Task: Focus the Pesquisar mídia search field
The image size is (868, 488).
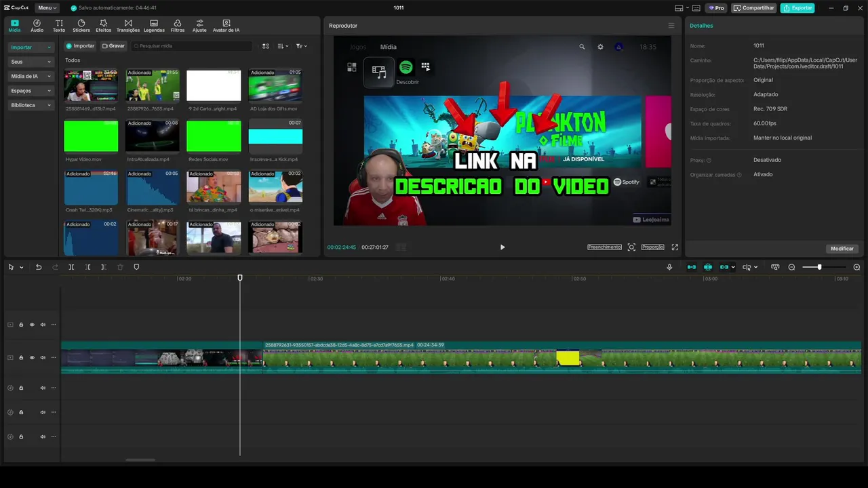Action: [191, 46]
